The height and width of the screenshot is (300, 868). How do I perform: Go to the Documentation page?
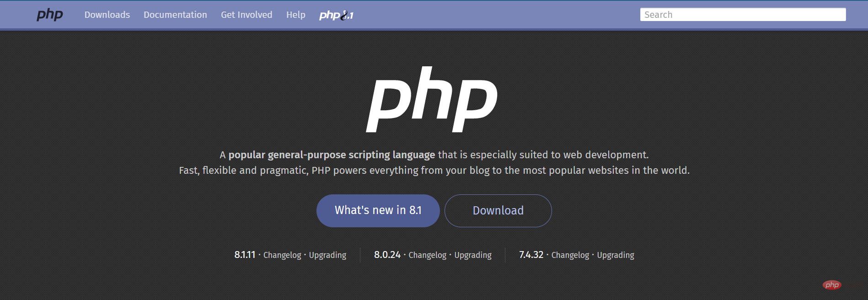(x=175, y=15)
